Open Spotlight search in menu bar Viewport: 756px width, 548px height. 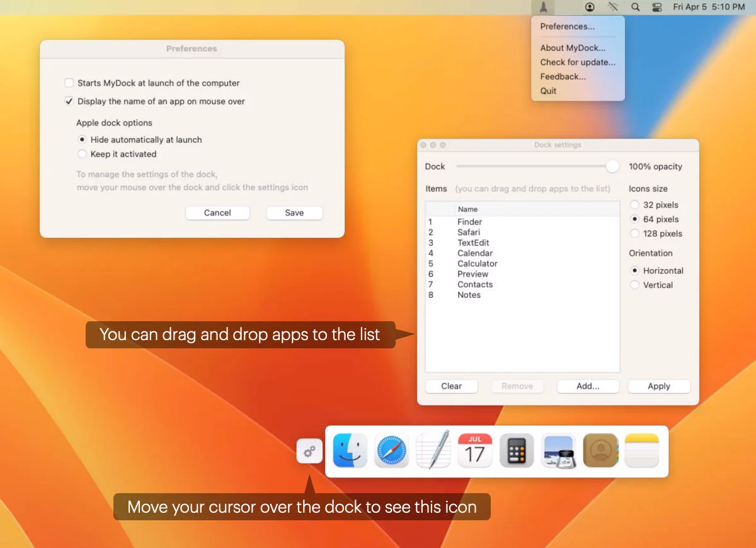635,7
